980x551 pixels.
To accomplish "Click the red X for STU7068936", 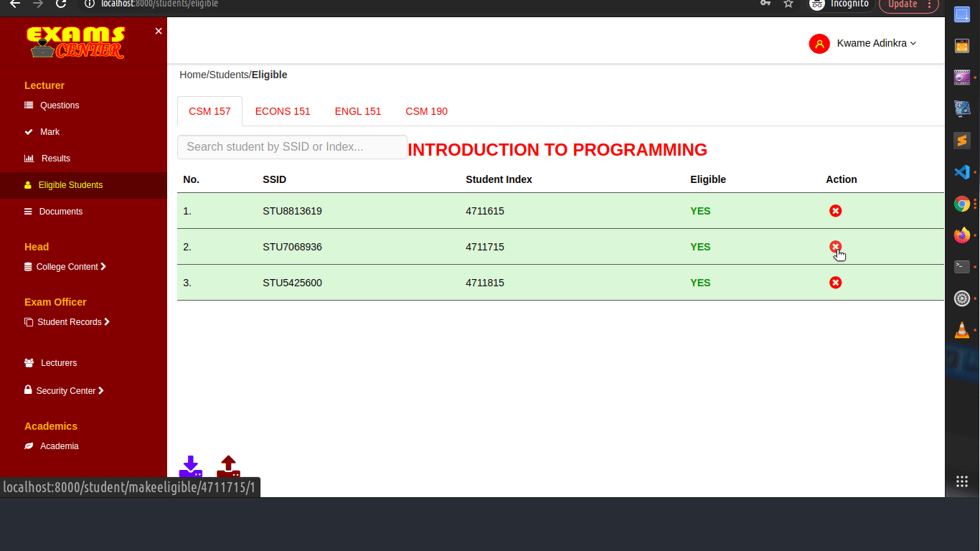I will [x=835, y=247].
